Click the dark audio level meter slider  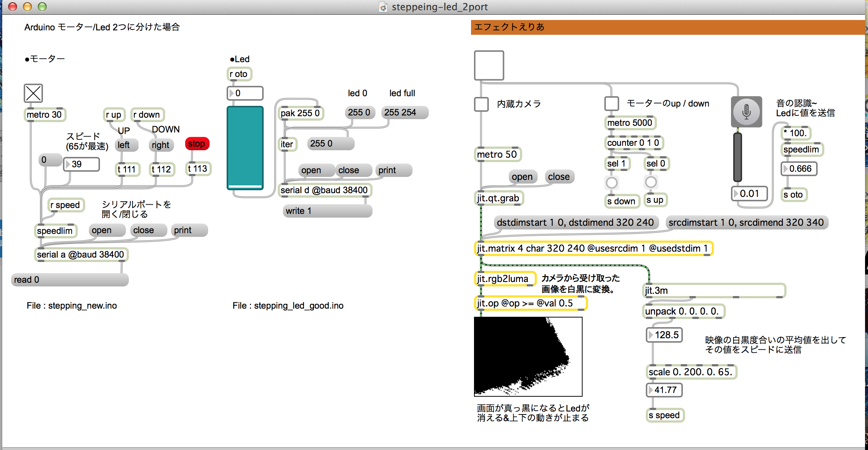coord(737,157)
